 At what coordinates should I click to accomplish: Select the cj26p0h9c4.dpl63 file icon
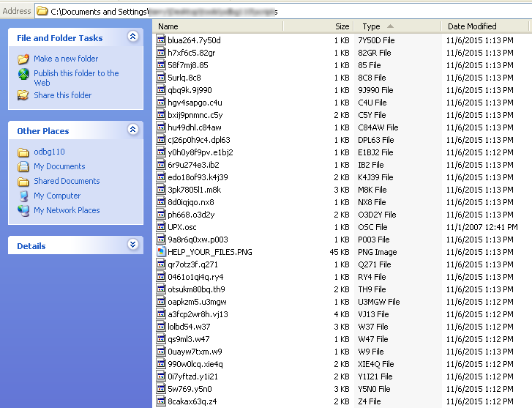click(161, 140)
